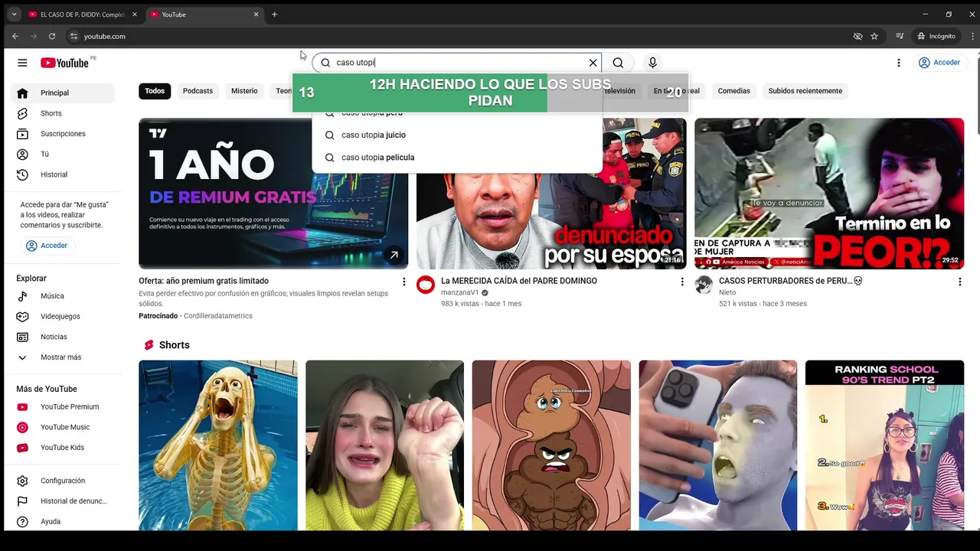Open a new browser tab
The height and width of the screenshot is (551, 980).
[274, 15]
